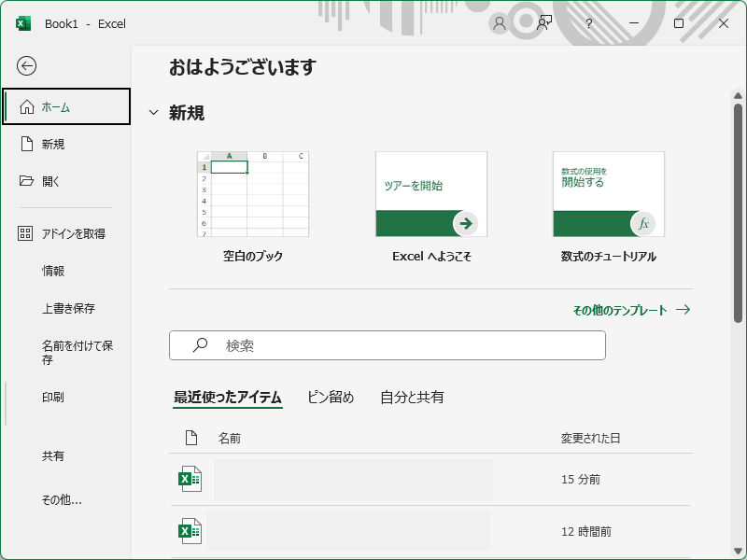Open 印刷 in the sidebar

66,397
